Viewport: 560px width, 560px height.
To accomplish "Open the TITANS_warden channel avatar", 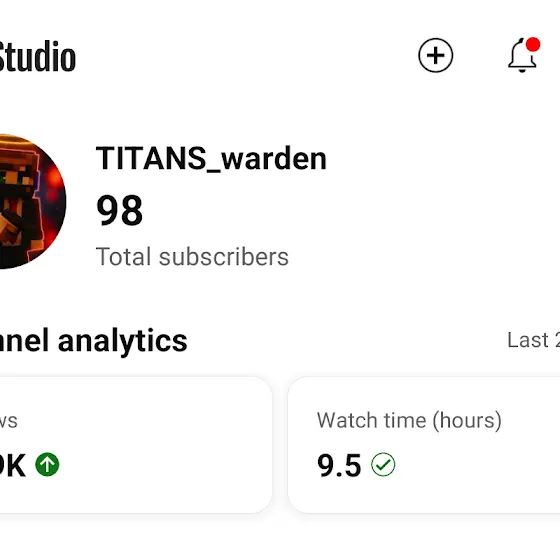I will 32,201.
